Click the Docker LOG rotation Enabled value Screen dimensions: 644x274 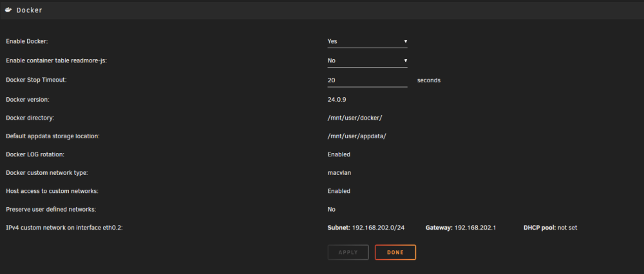339,154
